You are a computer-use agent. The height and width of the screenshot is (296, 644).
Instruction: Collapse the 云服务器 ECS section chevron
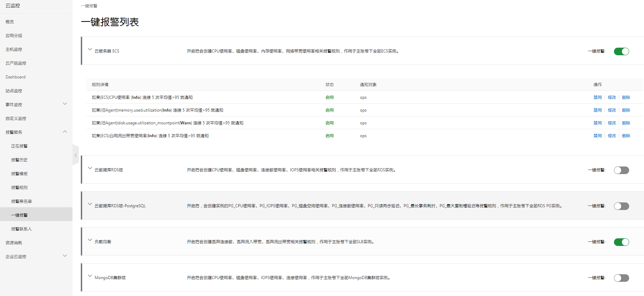(90, 49)
